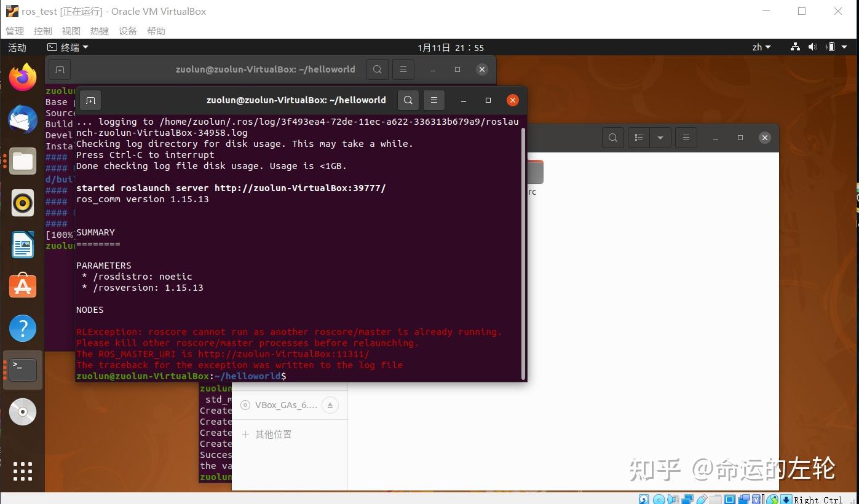Open the zh input source menu
859x504 pixels.
[761, 47]
